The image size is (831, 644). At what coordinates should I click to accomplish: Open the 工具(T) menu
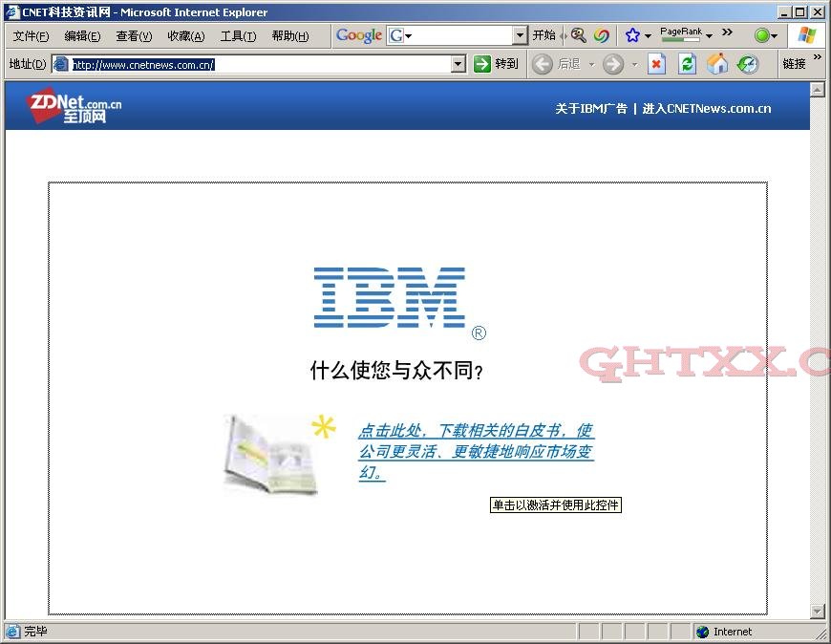click(x=238, y=36)
